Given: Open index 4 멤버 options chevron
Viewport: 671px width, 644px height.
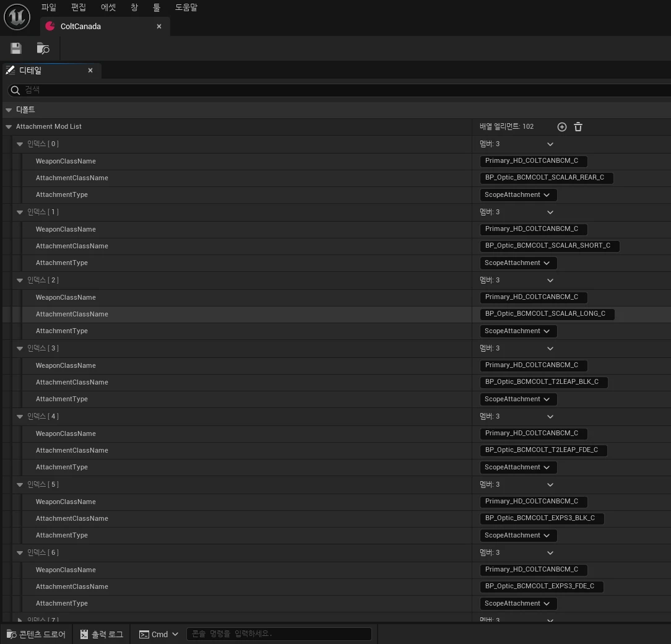Looking at the screenshot, I should [550, 417].
